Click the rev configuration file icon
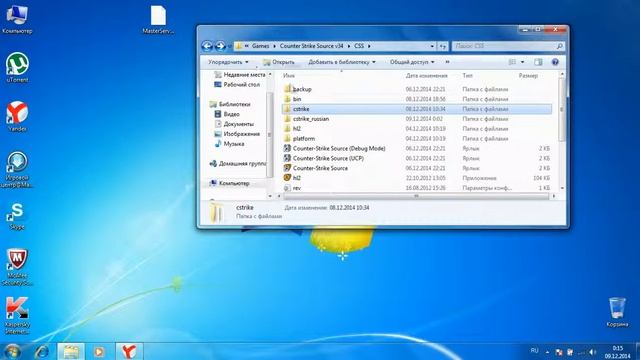 (287, 188)
